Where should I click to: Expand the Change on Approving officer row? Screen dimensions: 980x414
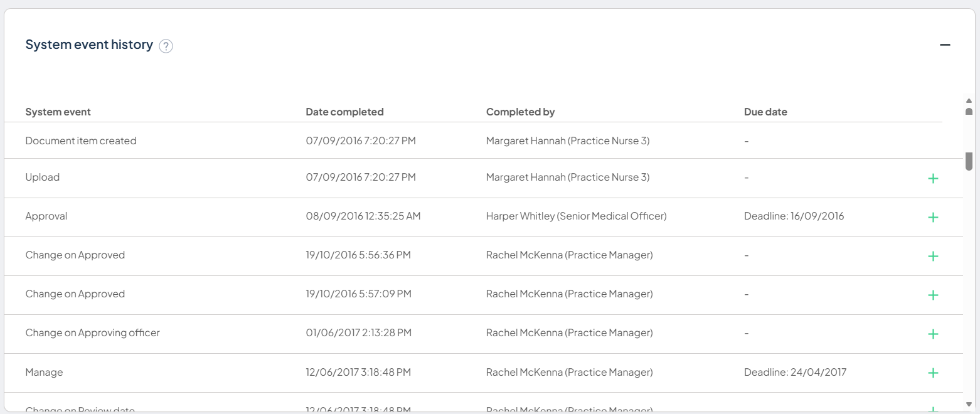tap(933, 334)
